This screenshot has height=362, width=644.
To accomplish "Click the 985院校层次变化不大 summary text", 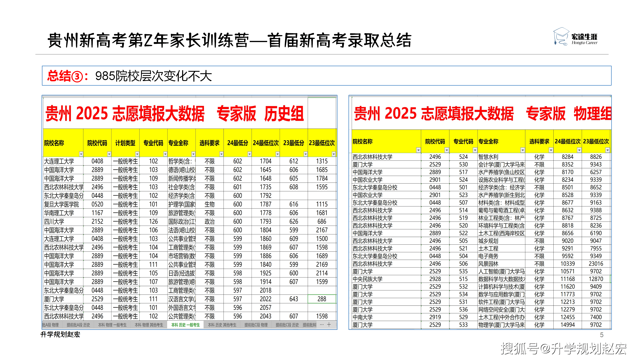I will 153,76.
